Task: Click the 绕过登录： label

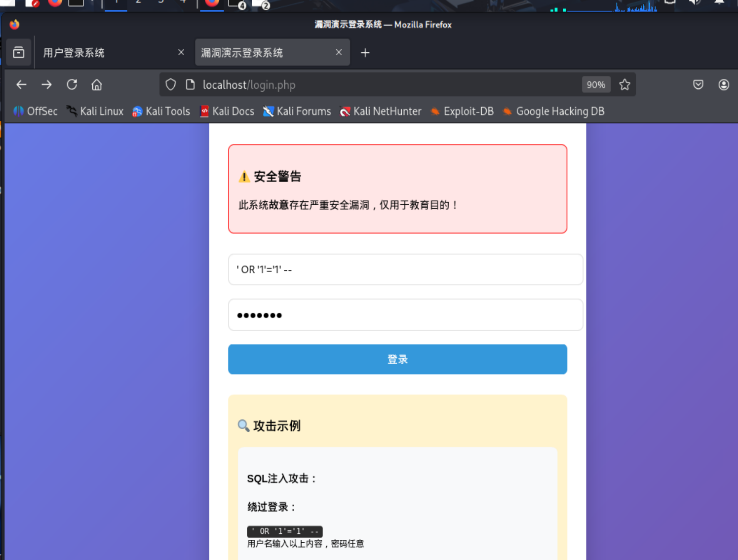Action: pyautogui.click(x=272, y=507)
